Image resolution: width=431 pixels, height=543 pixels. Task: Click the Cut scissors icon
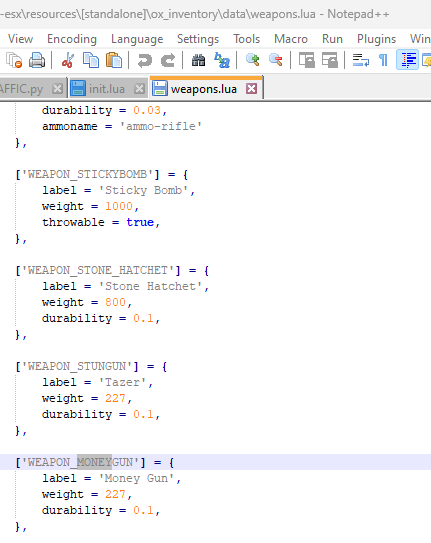tap(68, 60)
